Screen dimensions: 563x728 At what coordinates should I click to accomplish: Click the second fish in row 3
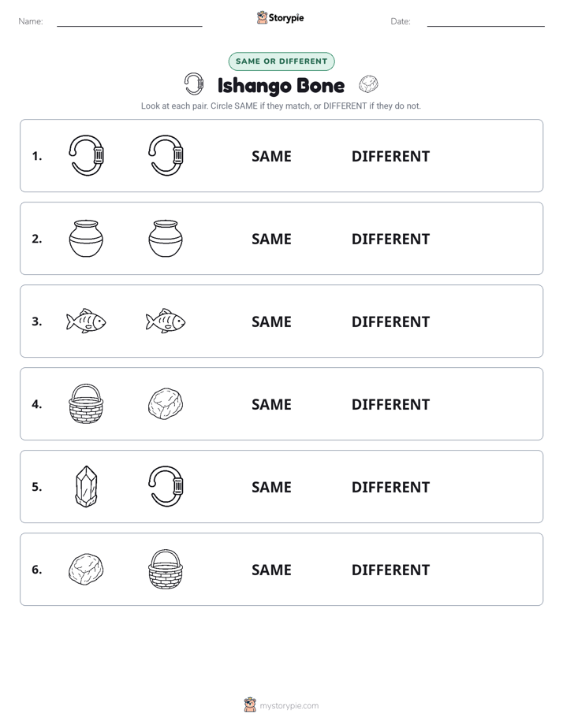click(166, 321)
